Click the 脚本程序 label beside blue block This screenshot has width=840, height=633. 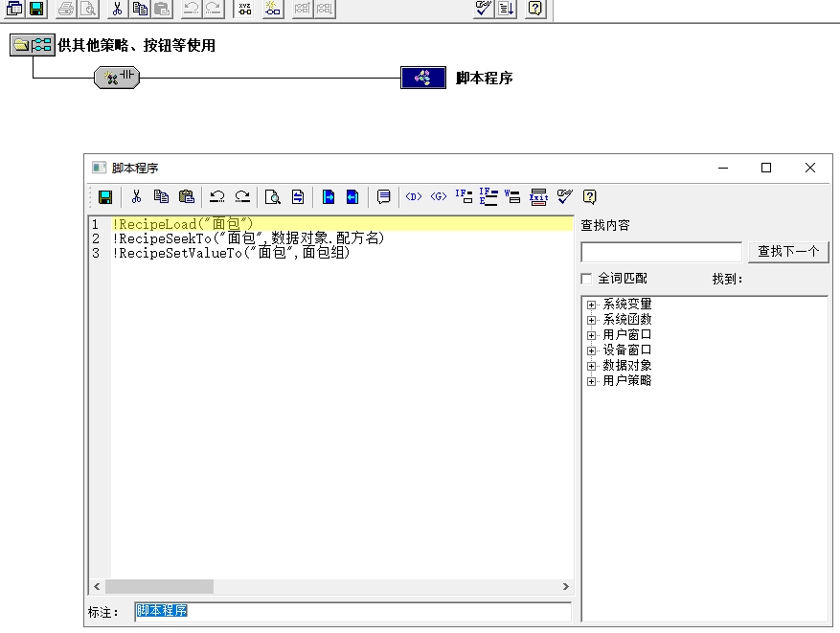[x=485, y=79]
